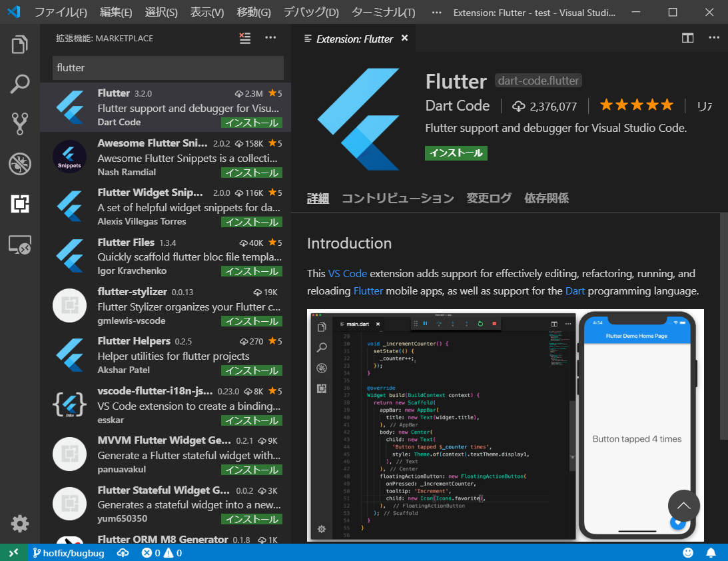728x561 pixels.
Task: Click inside the flutter extension search box
Action: pos(168,68)
